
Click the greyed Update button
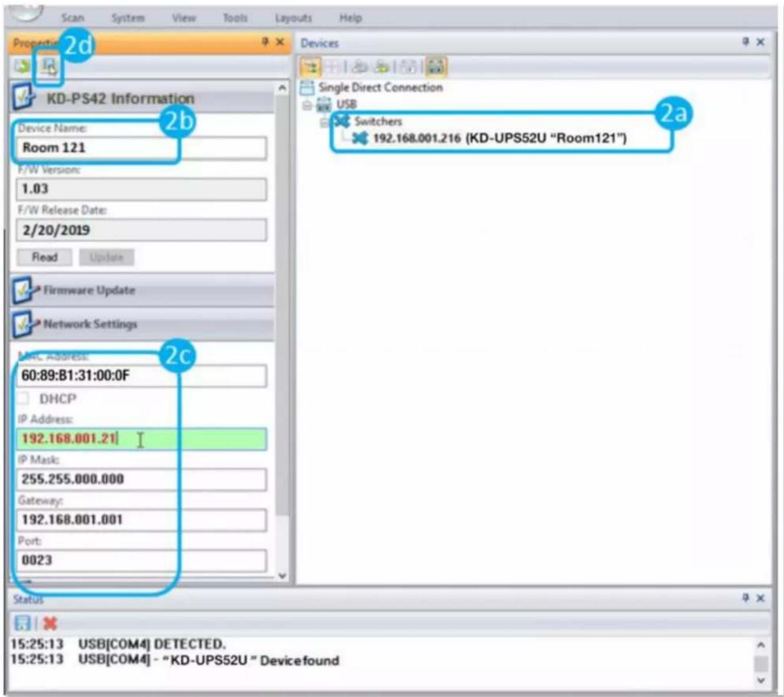[x=107, y=257]
